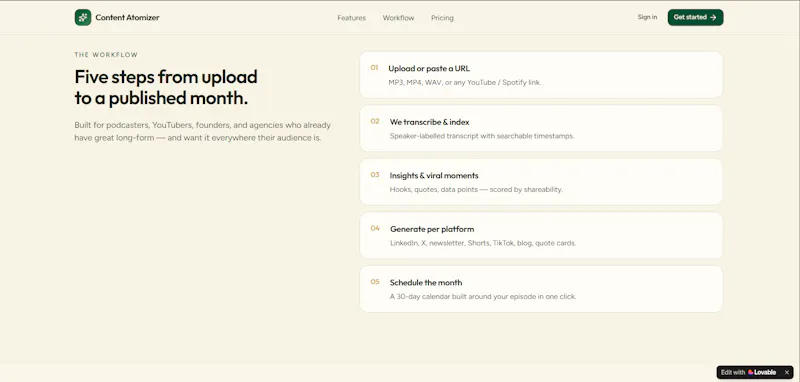Select the Upload or paste a URL card
This screenshot has width=800, height=382.
pyautogui.click(x=541, y=75)
